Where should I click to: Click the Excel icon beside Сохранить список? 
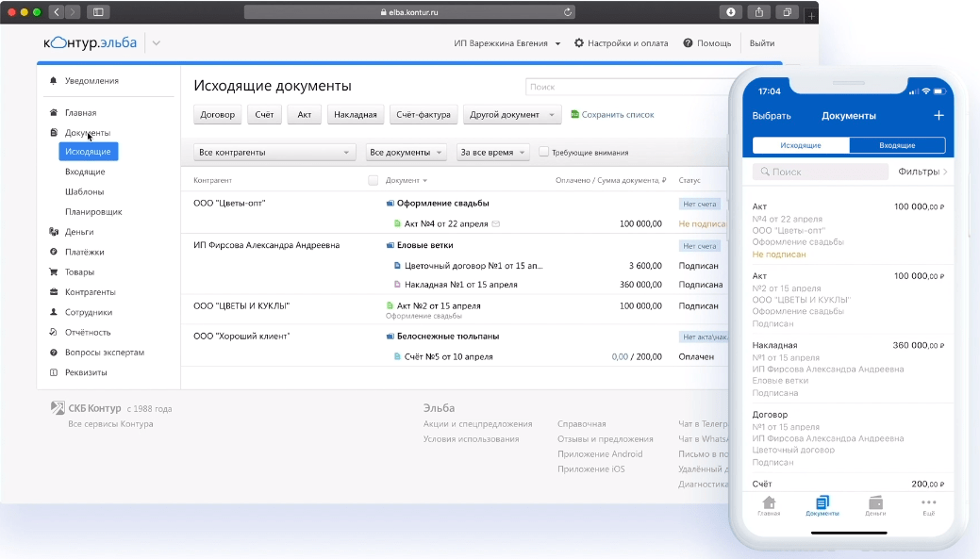coord(574,115)
